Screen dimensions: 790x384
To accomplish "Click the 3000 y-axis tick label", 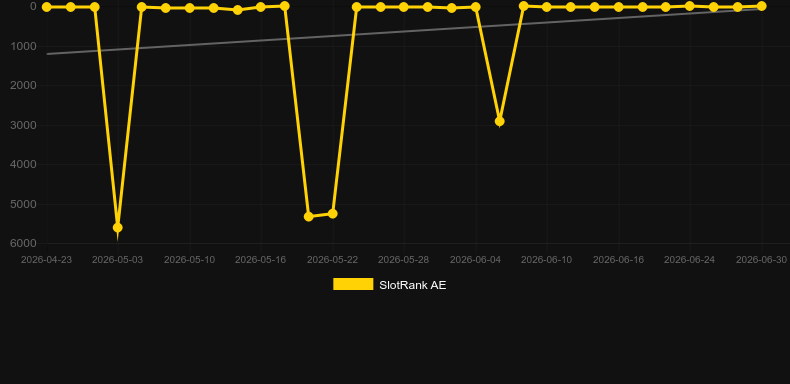I will click(23, 125).
